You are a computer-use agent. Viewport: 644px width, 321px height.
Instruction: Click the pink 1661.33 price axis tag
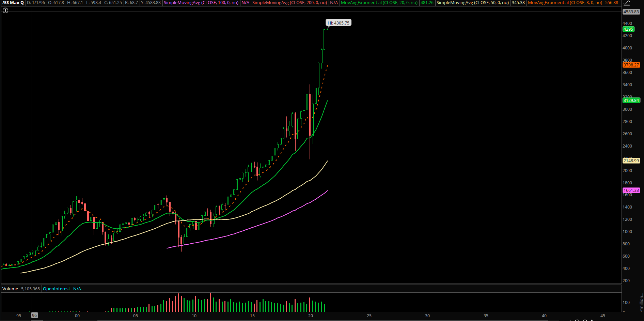point(631,190)
